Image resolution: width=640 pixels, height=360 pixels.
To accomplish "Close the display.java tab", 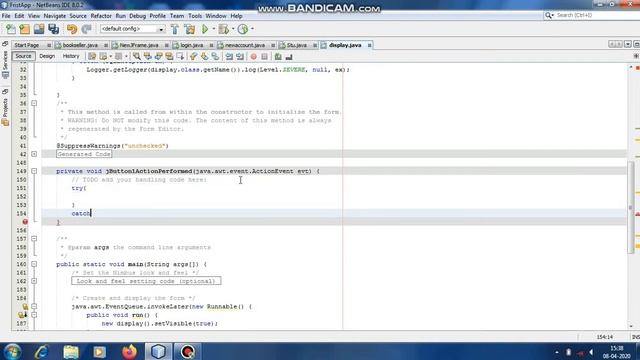I will pos(369,45).
